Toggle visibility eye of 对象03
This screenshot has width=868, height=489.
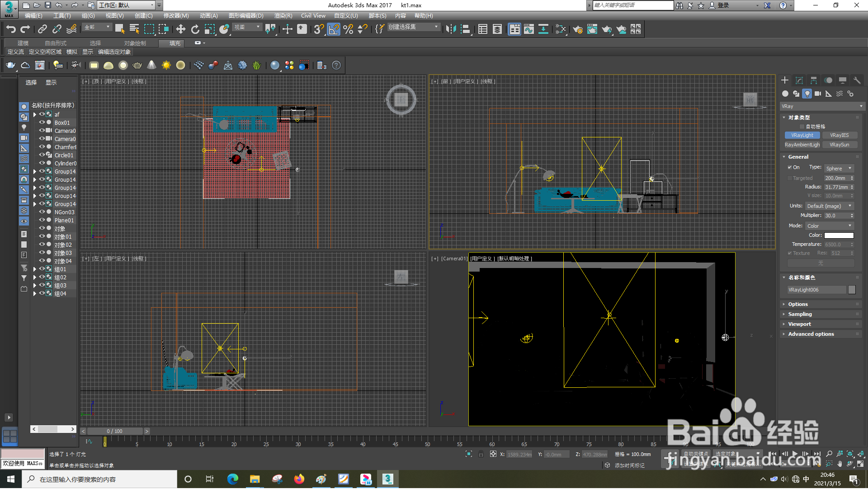[42, 253]
